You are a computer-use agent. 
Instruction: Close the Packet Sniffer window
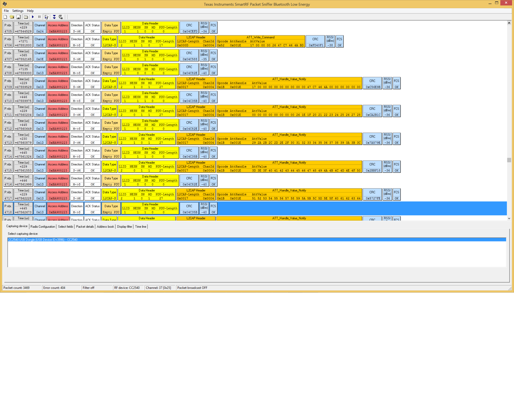pyautogui.click(x=506, y=3)
